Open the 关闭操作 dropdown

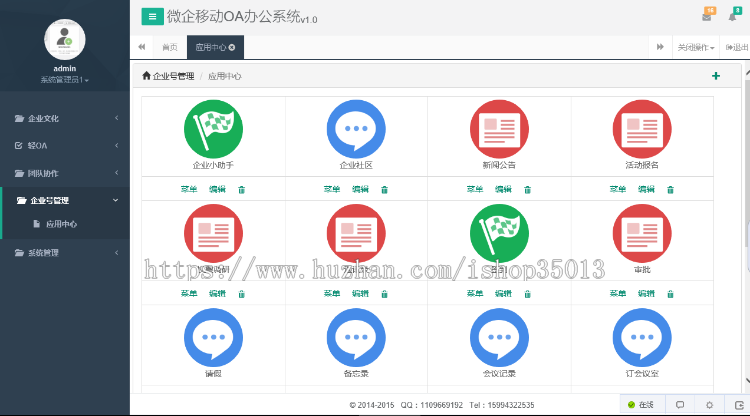[696, 47]
